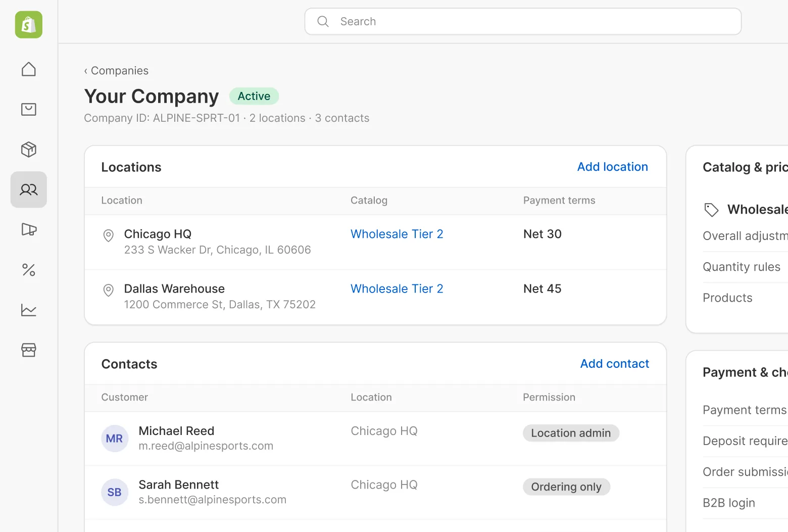Click the B2B login row
Viewport: 788px width, 532px height.
(x=745, y=503)
